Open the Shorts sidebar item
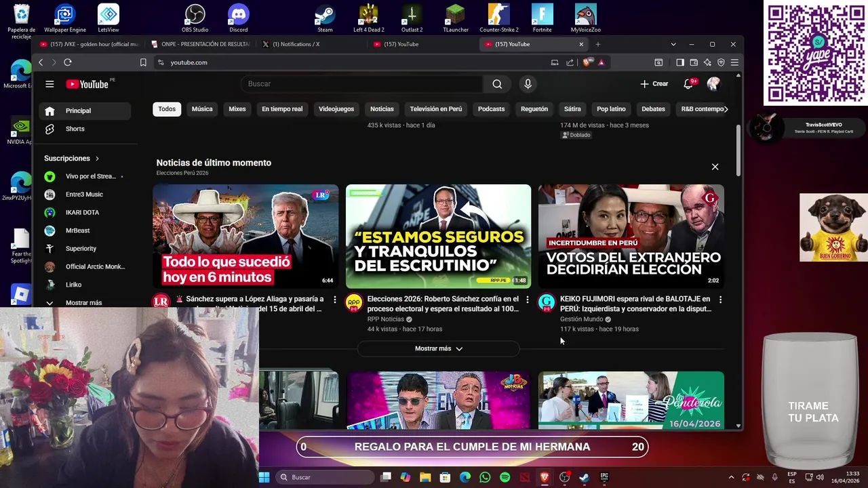868x488 pixels. tap(84, 129)
